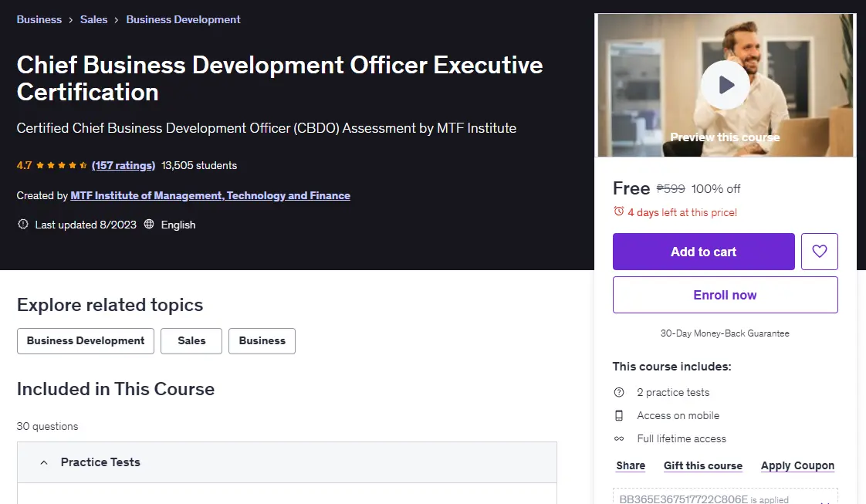Select the Business topic chip
Image resolution: width=866 pixels, height=504 pixels.
262,341
